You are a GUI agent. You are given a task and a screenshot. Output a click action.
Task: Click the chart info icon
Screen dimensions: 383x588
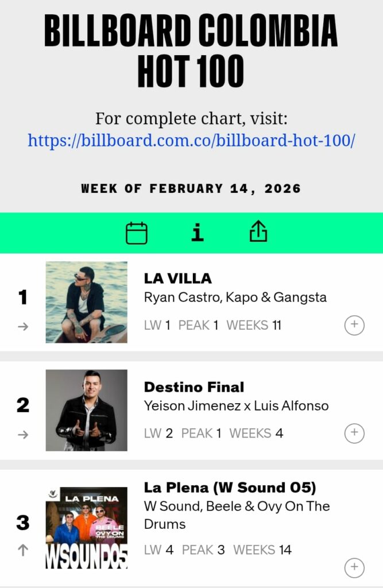coord(198,233)
